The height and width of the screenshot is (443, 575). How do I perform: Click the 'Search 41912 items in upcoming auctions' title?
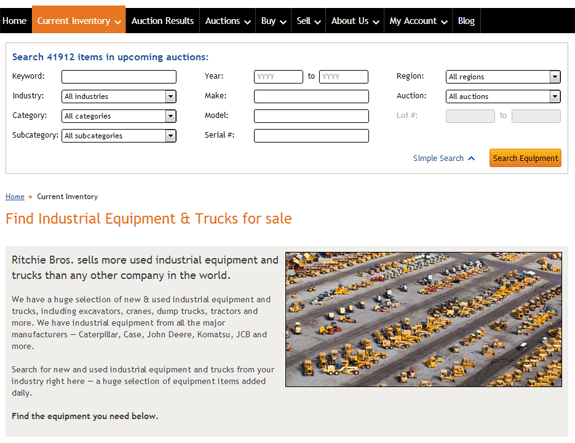click(x=110, y=57)
